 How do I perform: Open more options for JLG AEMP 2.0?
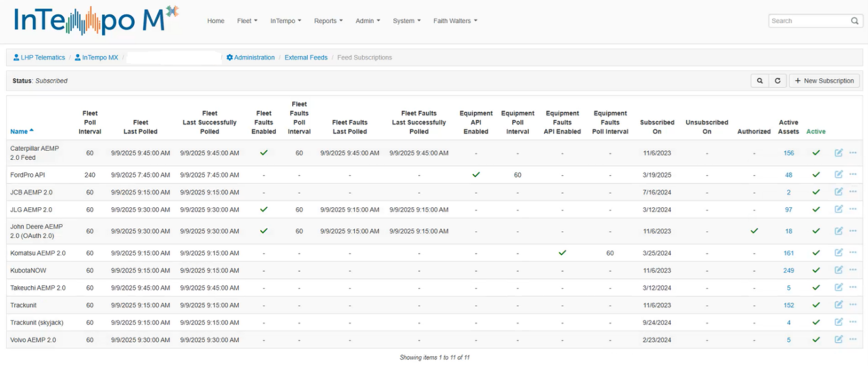click(x=853, y=209)
